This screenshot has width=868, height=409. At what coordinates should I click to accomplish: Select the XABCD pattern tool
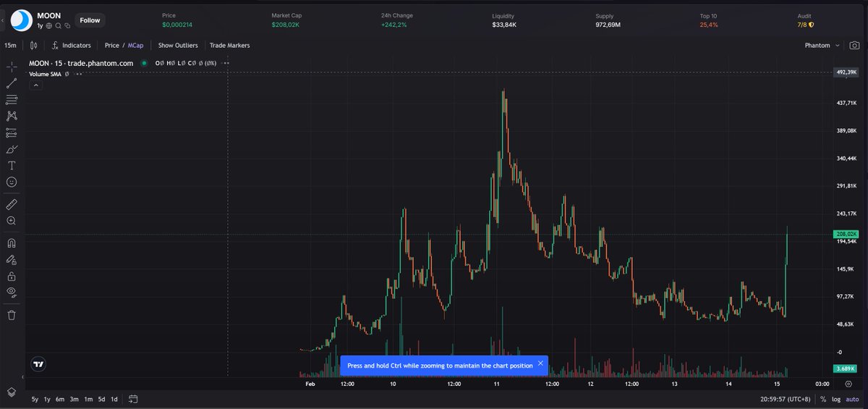coord(12,116)
